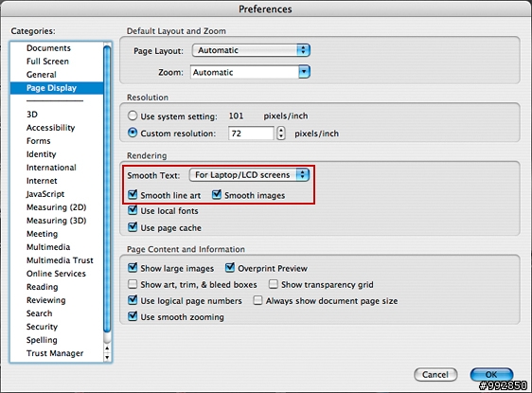
Task: Select Online Services category
Action: point(56,273)
